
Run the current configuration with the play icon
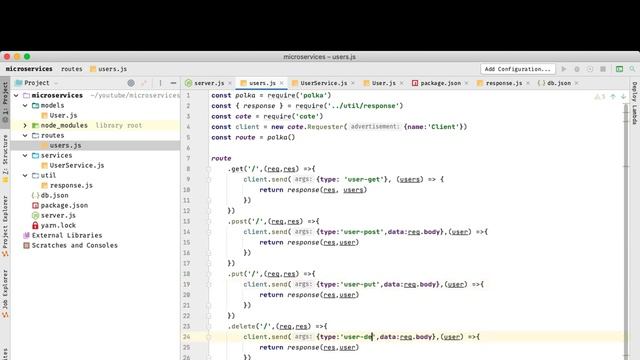564,69
